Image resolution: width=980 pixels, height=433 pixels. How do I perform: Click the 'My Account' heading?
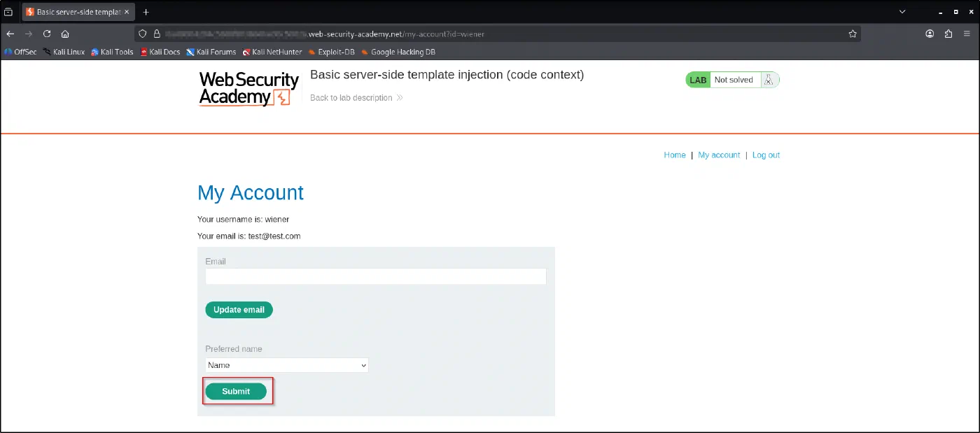[x=251, y=193]
